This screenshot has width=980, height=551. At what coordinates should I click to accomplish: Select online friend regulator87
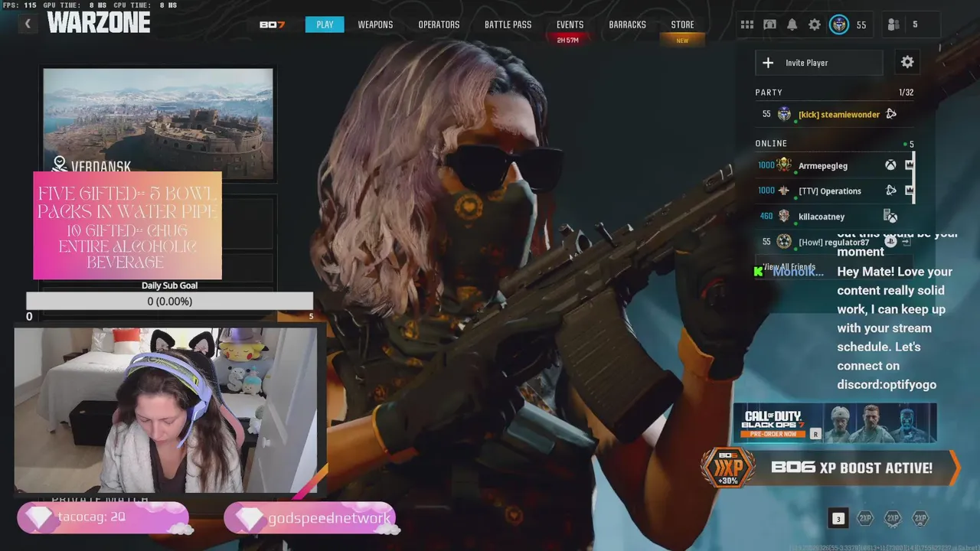(833, 242)
